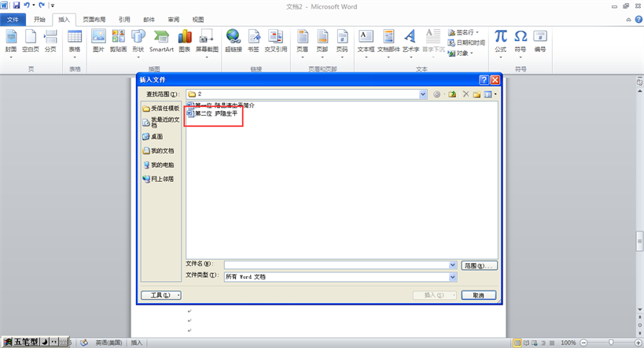Click the 超链接 hyperlink icon
This screenshot has width=644, height=348.
click(233, 40)
